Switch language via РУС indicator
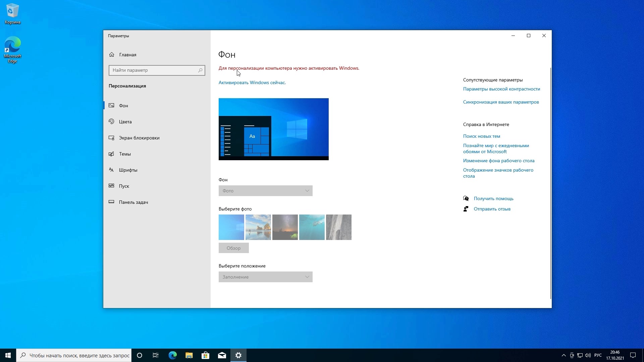This screenshot has height=362, width=644. pyautogui.click(x=598, y=355)
